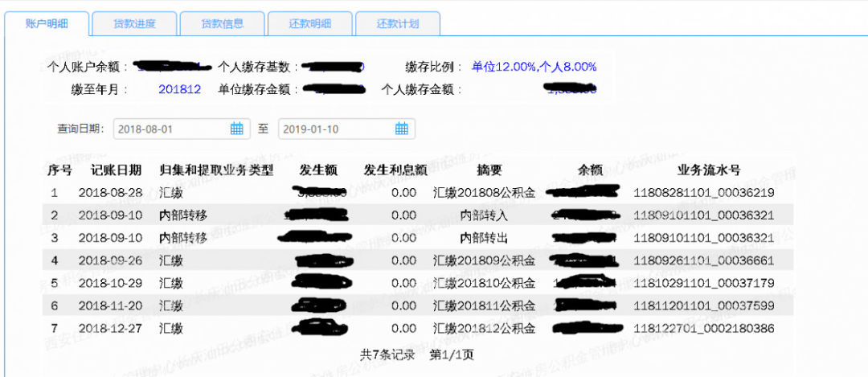868x377 pixels.
Task: Click serial number 118122701_0002180386
Action: (x=703, y=329)
